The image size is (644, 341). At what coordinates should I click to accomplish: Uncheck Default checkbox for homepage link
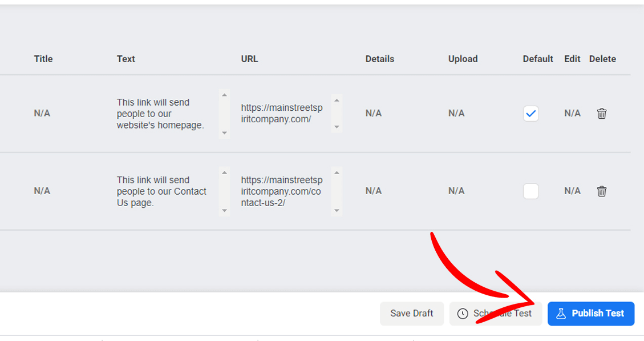(530, 114)
